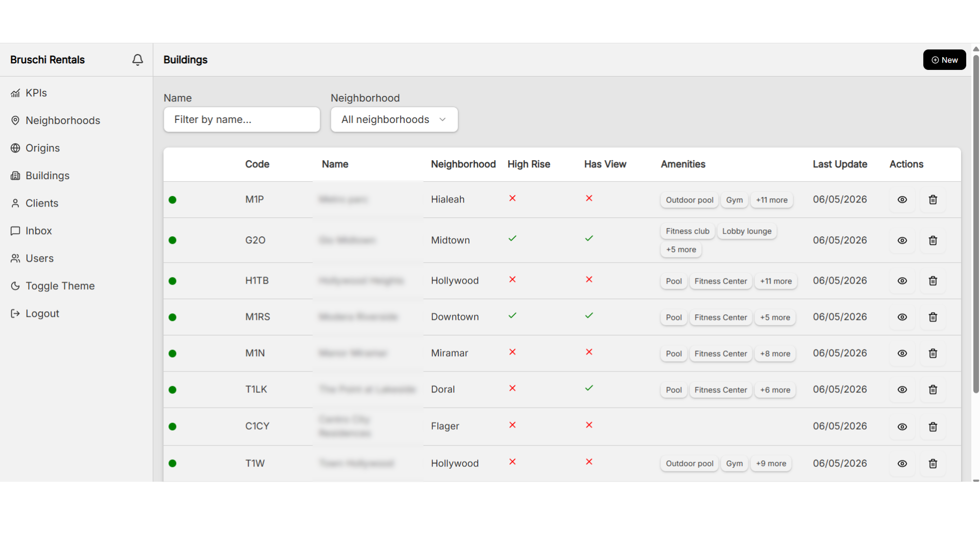This screenshot has height=551, width=980.
Task: Open Users in sidebar
Action: (x=39, y=258)
